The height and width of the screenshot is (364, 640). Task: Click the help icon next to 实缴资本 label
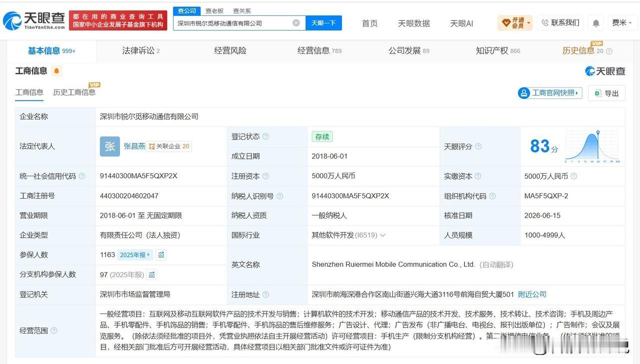pyautogui.click(x=478, y=176)
